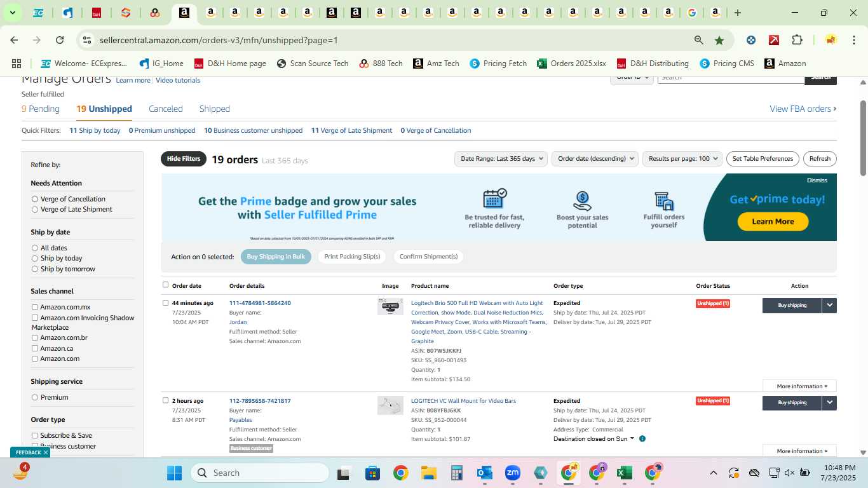Open the View FBA orders link
868x488 pixels.
(x=803, y=109)
